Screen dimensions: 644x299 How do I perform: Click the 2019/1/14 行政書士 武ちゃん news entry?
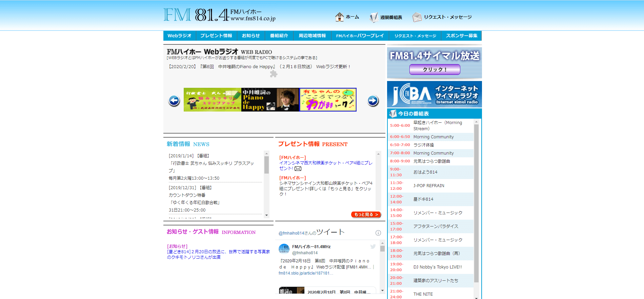[215, 167]
